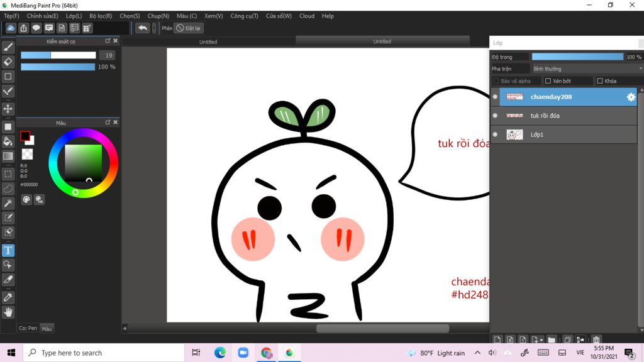Select the Move tool

click(x=8, y=109)
